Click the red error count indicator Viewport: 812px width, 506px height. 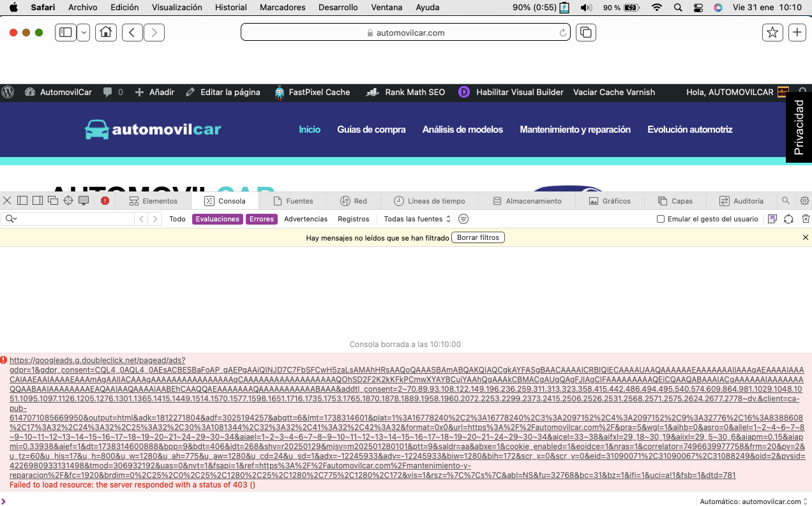click(x=105, y=200)
